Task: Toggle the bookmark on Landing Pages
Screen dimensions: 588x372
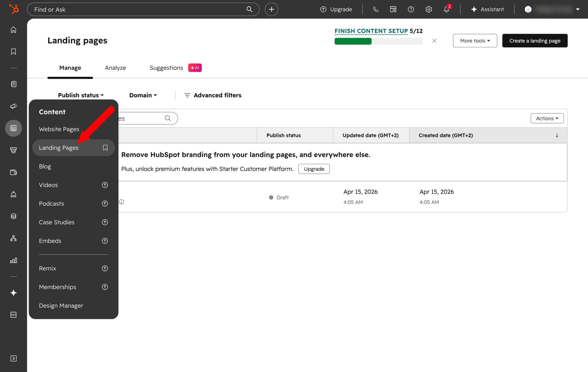Action: tap(105, 148)
